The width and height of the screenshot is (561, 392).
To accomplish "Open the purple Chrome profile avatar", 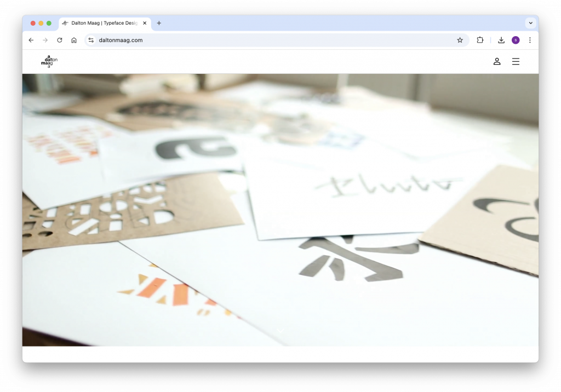I will click(516, 40).
